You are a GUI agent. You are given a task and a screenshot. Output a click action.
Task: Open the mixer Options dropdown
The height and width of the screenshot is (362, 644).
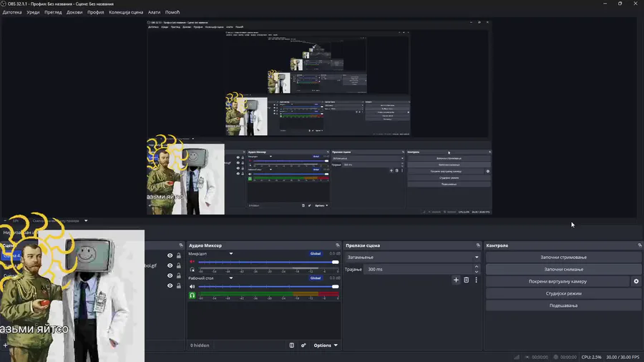[x=326, y=345]
